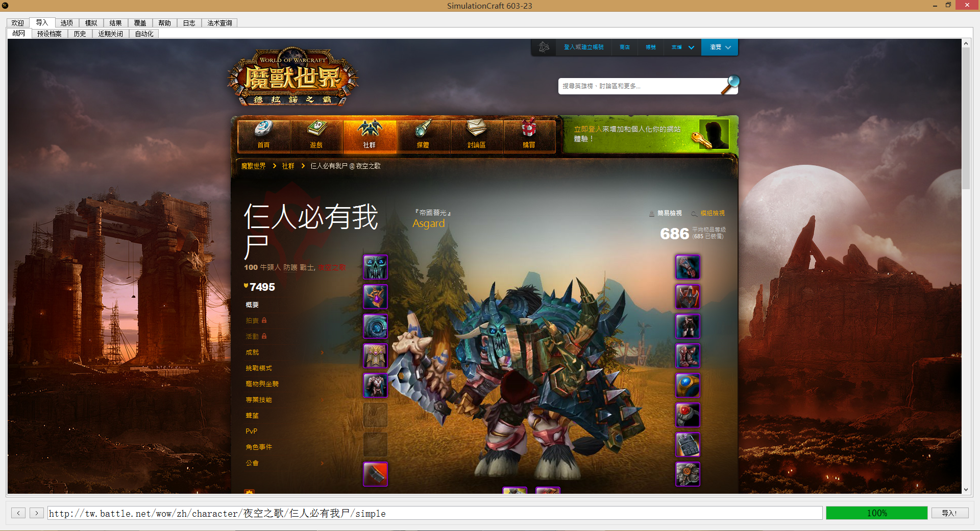Open the Asgard guild link
The height and width of the screenshot is (531, 980).
pos(428,223)
